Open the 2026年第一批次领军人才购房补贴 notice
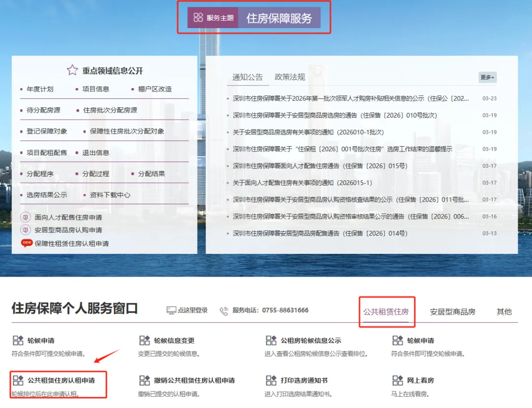 pos(351,98)
